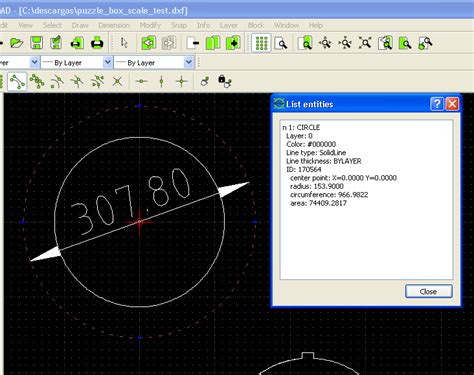Auto zoom with the diagonal arrows magnifier
474x375 pixels.
point(365,43)
